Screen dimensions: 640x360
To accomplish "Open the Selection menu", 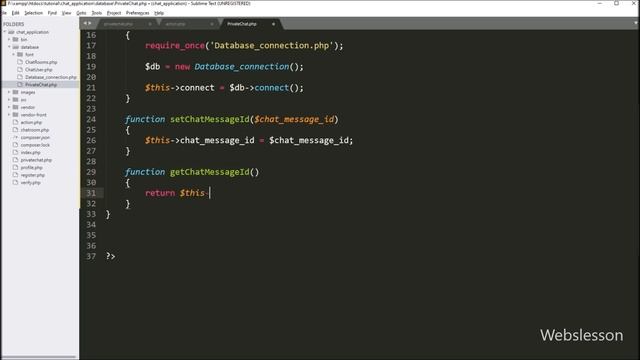I will [33, 13].
